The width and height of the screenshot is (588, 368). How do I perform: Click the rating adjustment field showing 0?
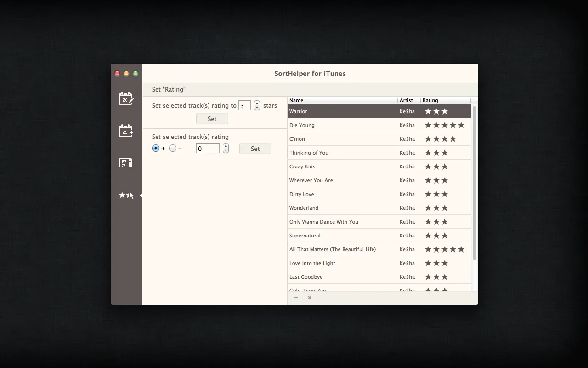208,148
